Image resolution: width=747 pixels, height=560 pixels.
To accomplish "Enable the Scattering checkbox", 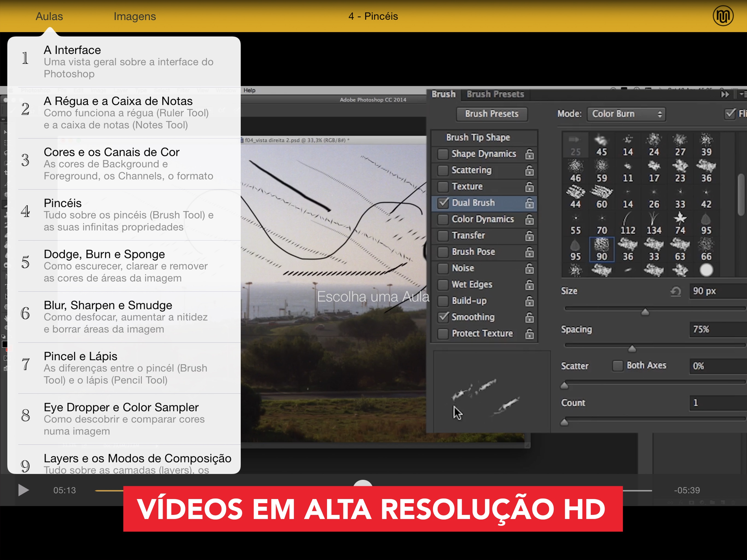I will [443, 170].
